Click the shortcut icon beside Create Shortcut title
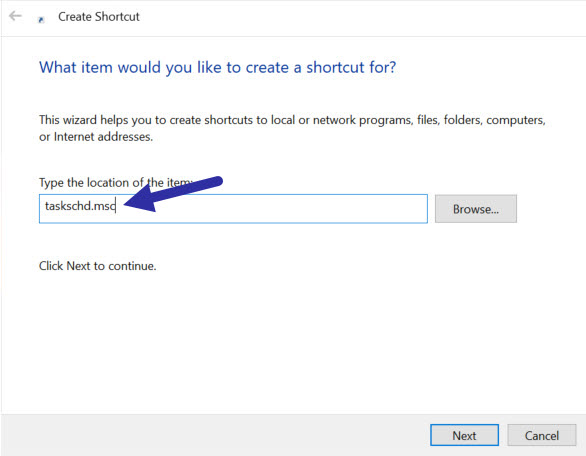The height and width of the screenshot is (456, 586). coord(41,20)
